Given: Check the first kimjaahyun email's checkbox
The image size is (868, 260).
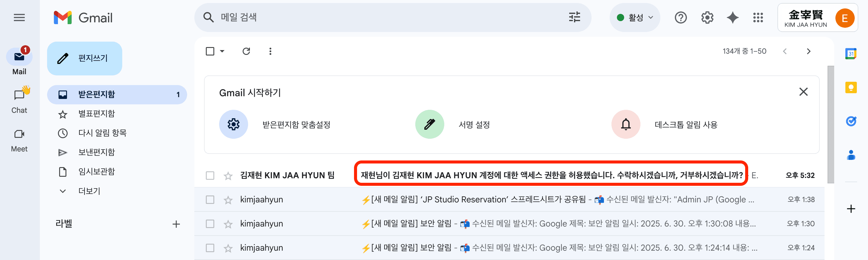Looking at the screenshot, I should 210,199.
